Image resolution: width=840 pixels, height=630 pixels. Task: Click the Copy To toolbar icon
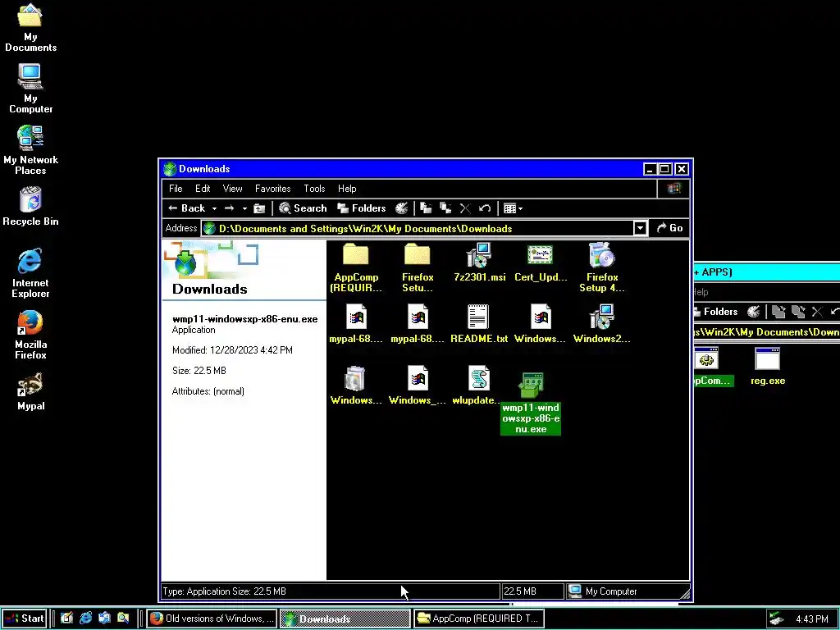click(445, 208)
